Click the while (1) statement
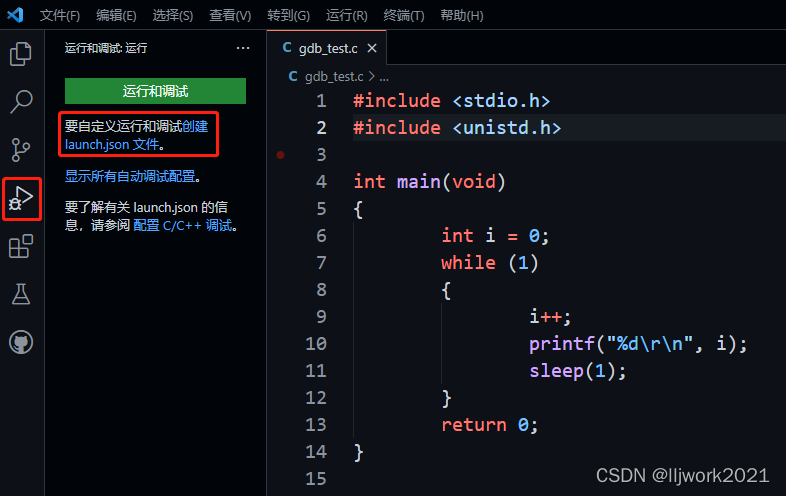The width and height of the screenshot is (786, 496). [490, 263]
